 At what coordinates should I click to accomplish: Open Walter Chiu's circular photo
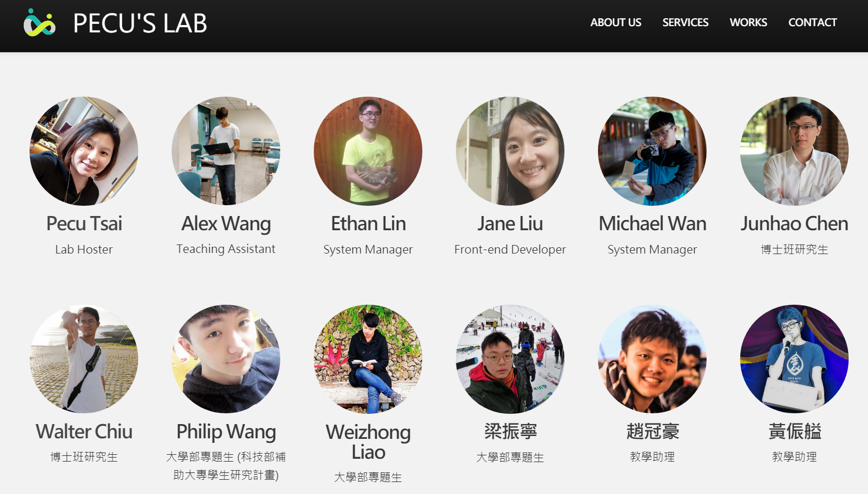pos(84,359)
